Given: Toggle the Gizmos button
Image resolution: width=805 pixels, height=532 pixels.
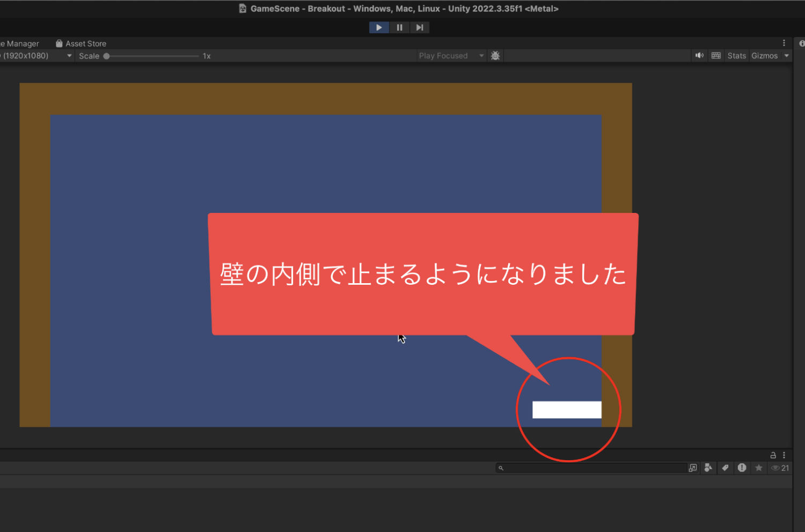Looking at the screenshot, I should tap(764, 56).
